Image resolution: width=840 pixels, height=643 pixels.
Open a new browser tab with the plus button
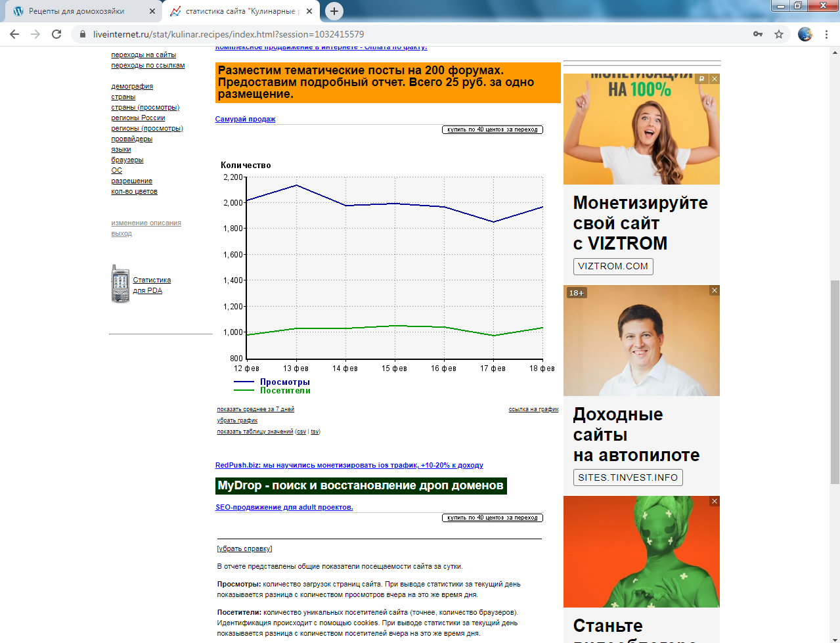(334, 11)
